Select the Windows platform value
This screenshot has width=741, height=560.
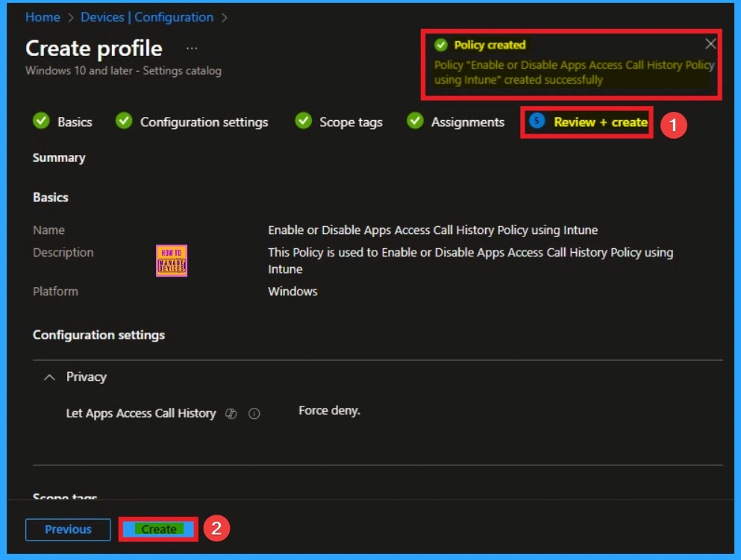point(293,292)
